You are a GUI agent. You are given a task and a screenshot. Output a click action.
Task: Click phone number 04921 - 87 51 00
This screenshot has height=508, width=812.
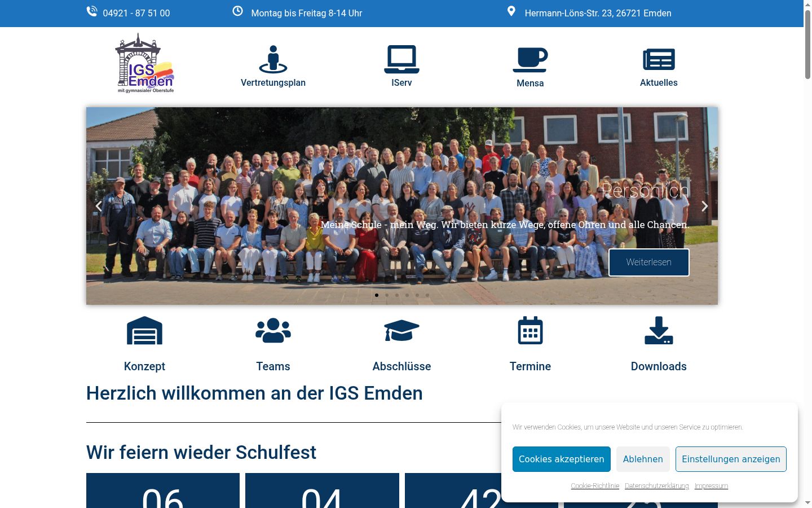(x=136, y=13)
